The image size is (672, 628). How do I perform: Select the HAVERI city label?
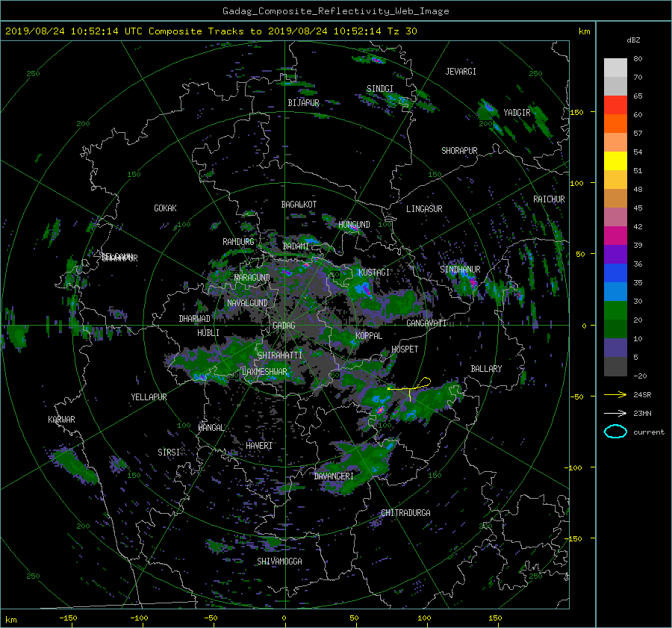(259, 446)
